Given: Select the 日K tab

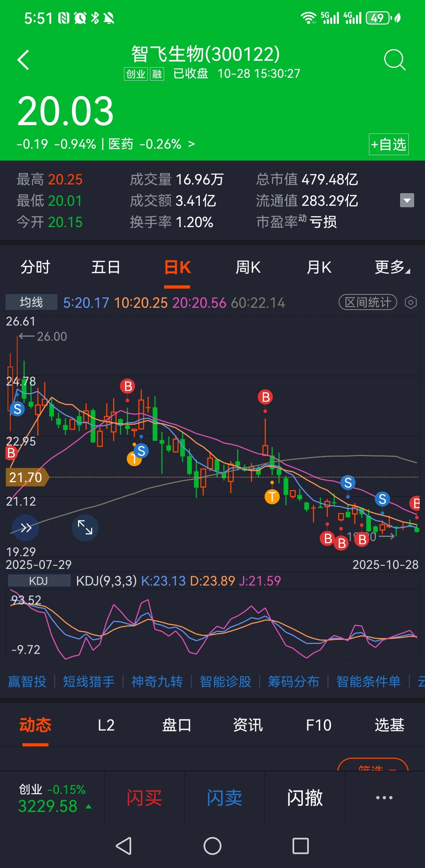Looking at the screenshot, I should [177, 268].
